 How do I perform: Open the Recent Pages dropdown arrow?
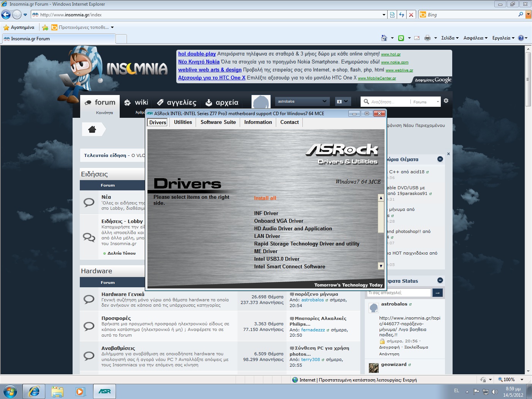tap(25, 15)
